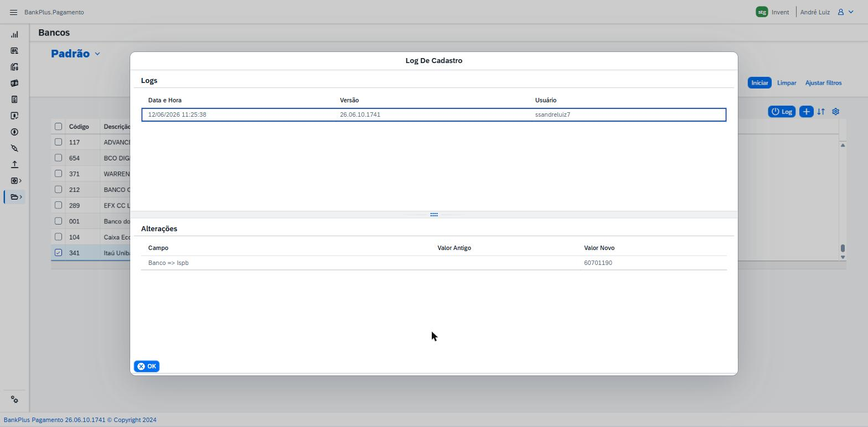Viewport: 868px width, 427px height.
Task: Open Ajustar filtros
Action: click(x=823, y=83)
